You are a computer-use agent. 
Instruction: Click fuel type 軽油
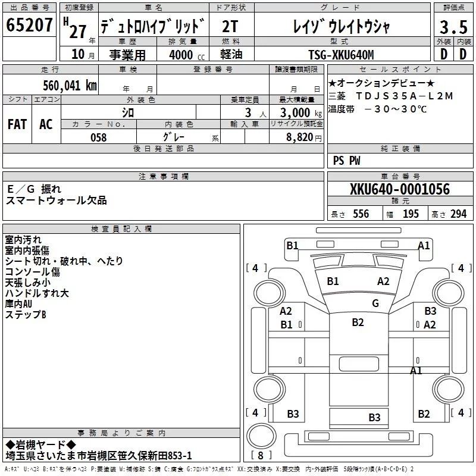[231, 54]
